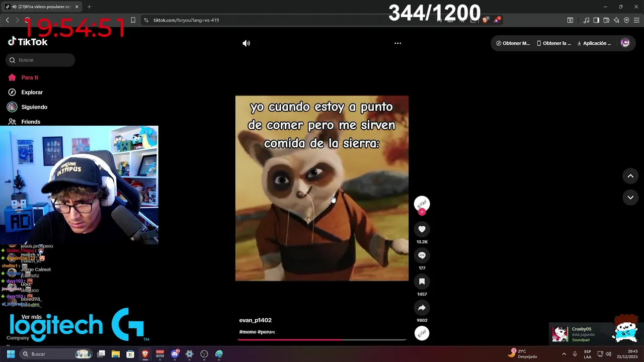Open Discord from the taskbar
The height and width of the screenshot is (362, 644).
click(175, 354)
